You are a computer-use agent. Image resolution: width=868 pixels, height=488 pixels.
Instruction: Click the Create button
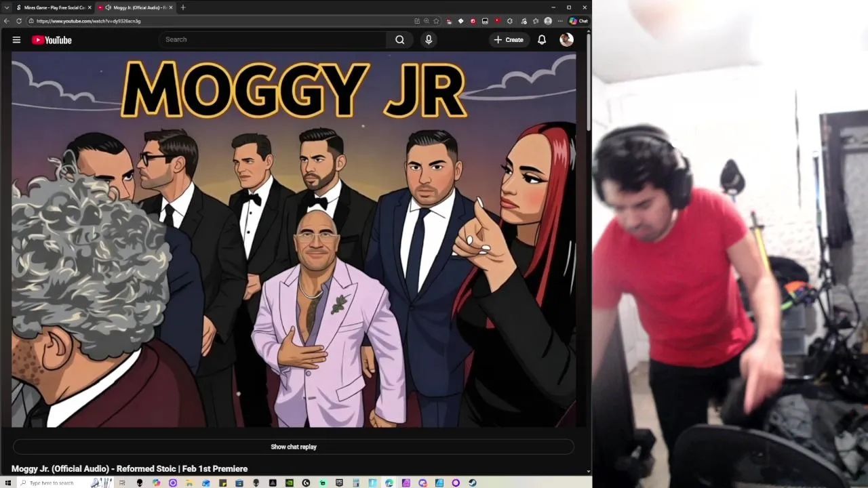509,40
